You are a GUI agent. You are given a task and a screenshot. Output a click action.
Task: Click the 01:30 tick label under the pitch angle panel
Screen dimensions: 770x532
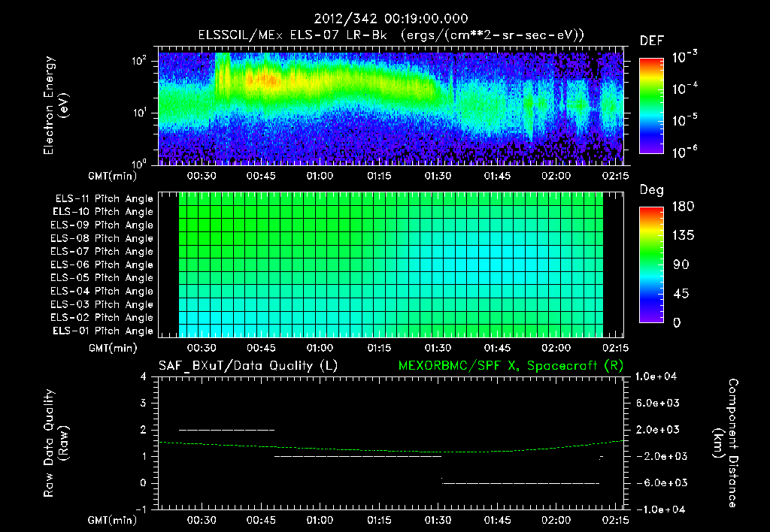(x=438, y=348)
